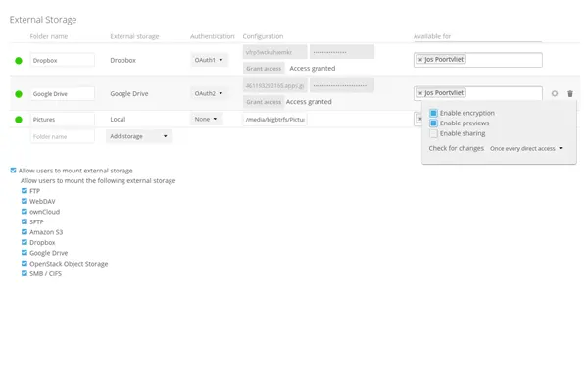Screen dimensions: 588x392
Task: Click Grant access button for Google Drive
Action: click(x=264, y=102)
